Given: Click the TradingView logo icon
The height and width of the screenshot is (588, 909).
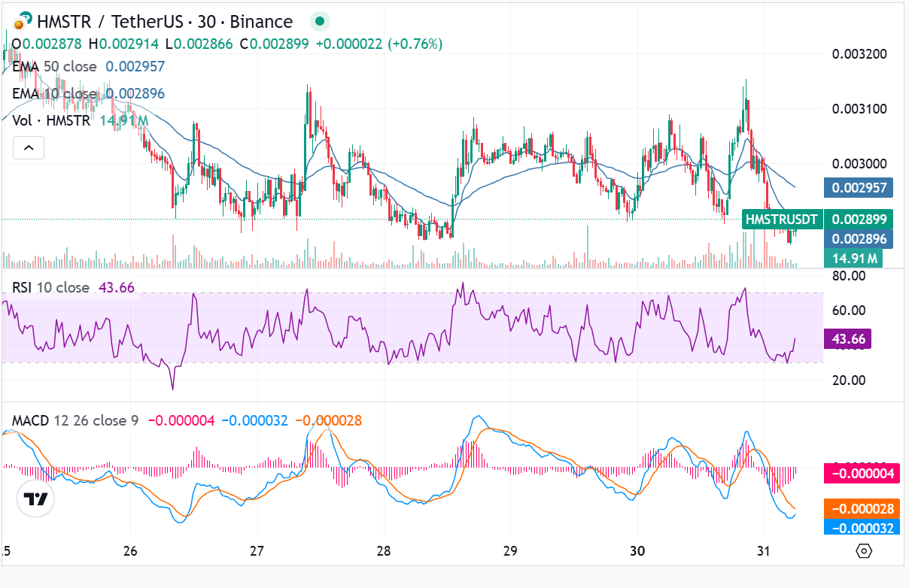Looking at the screenshot, I should point(35,499).
